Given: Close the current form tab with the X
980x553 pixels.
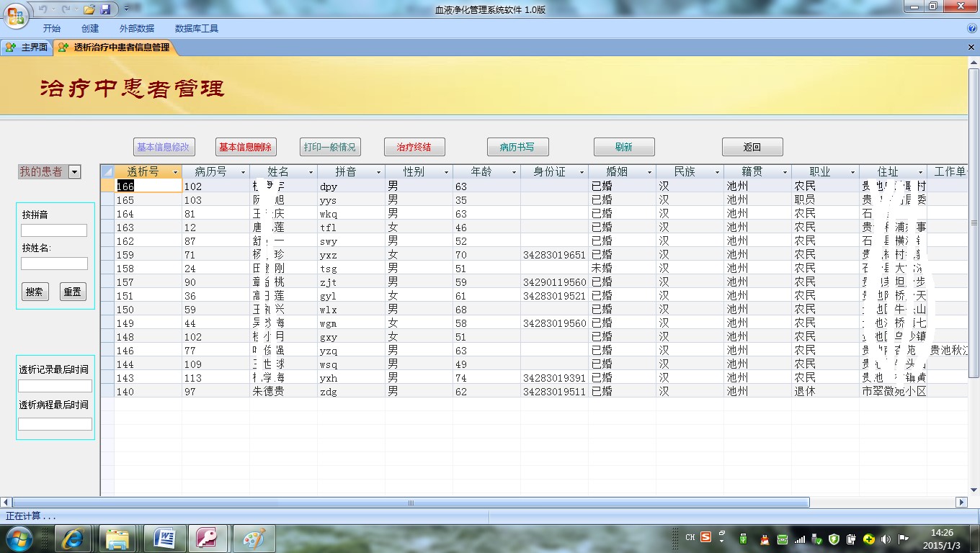Looking at the screenshot, I should [x=971, y=48].
